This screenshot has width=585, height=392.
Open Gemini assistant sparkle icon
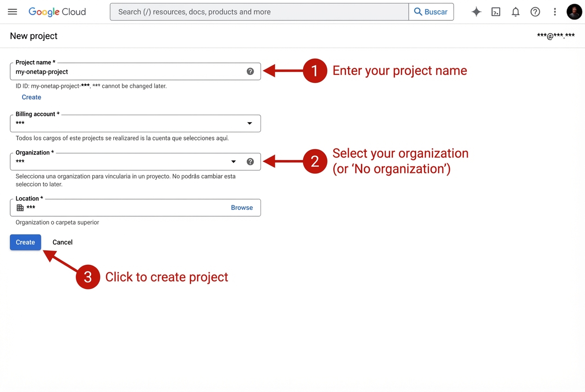pyautogui.click(x=476, y=12)
